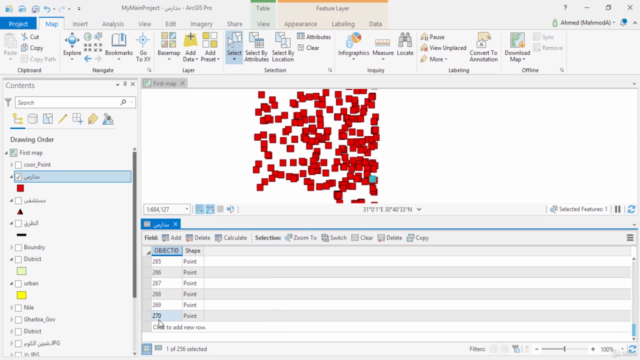
Task: Click the yellow urban symbol swatch
Action: click(22, 295)
